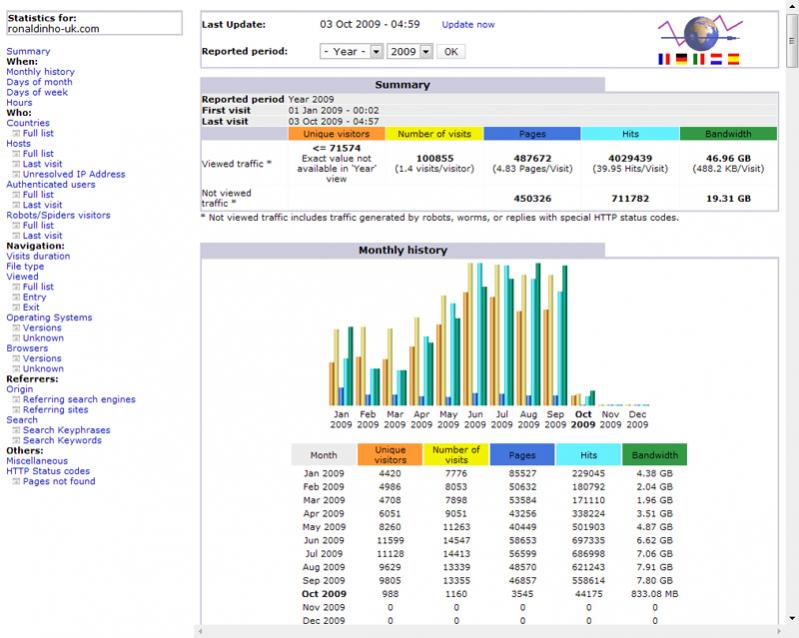Open the Search Keyphrases link
The width and height of the screenshot is (799, 638).
click(x=66, y=430)
